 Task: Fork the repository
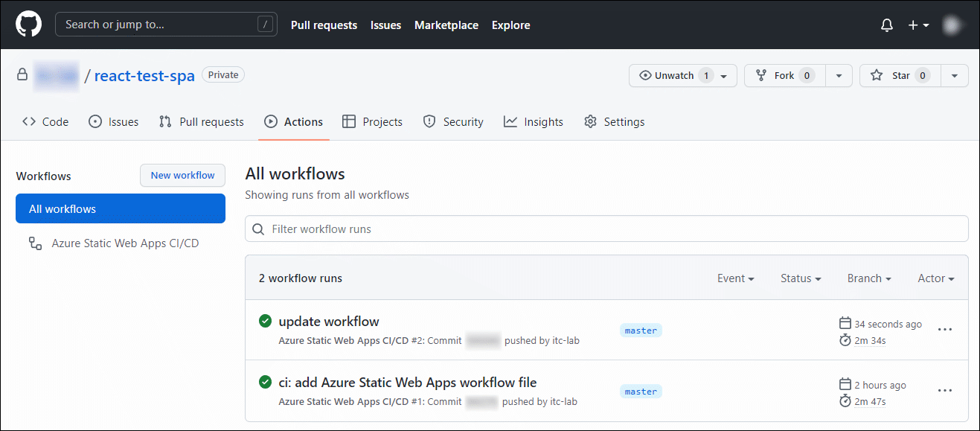[x=785, y=75]
